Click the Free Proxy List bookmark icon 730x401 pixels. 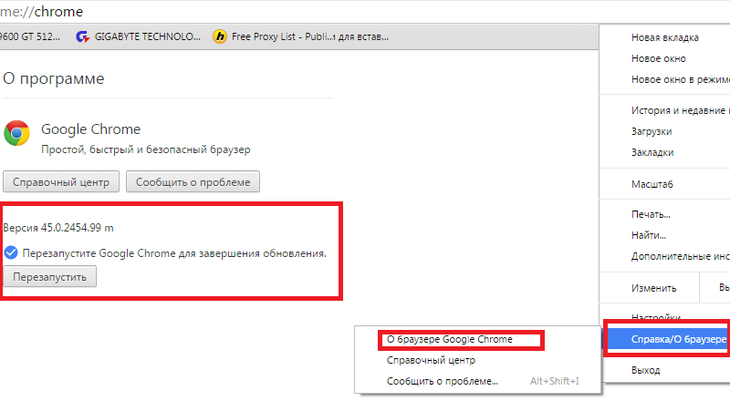tap(220, 38)
